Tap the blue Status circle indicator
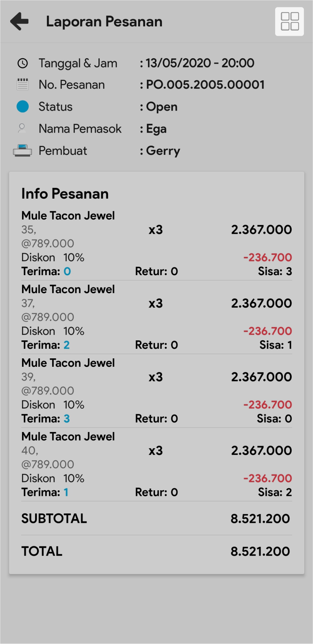The height and width of the screenshot is (644, 313). click(x=23, y=106)
